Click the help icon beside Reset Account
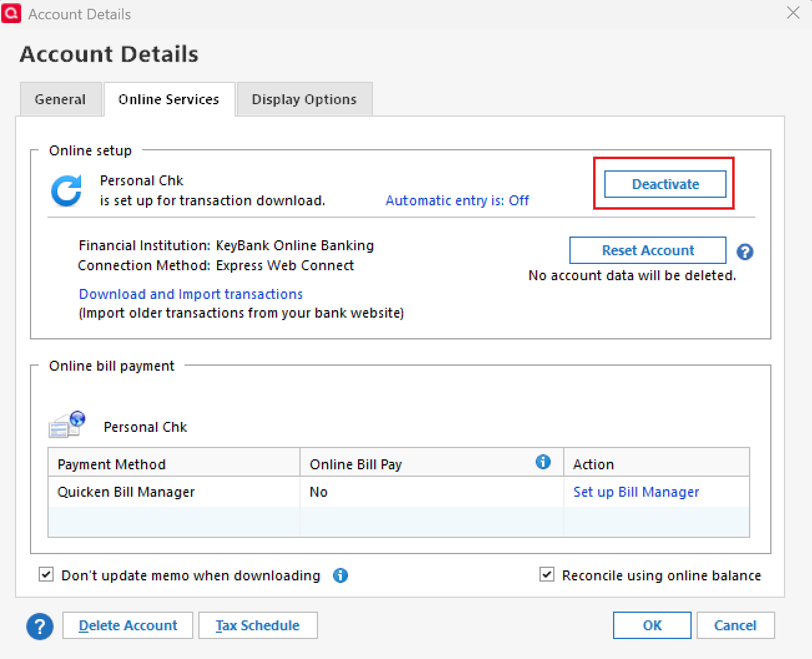The height and width of the screenshot is (659, 812). (745, 252)
